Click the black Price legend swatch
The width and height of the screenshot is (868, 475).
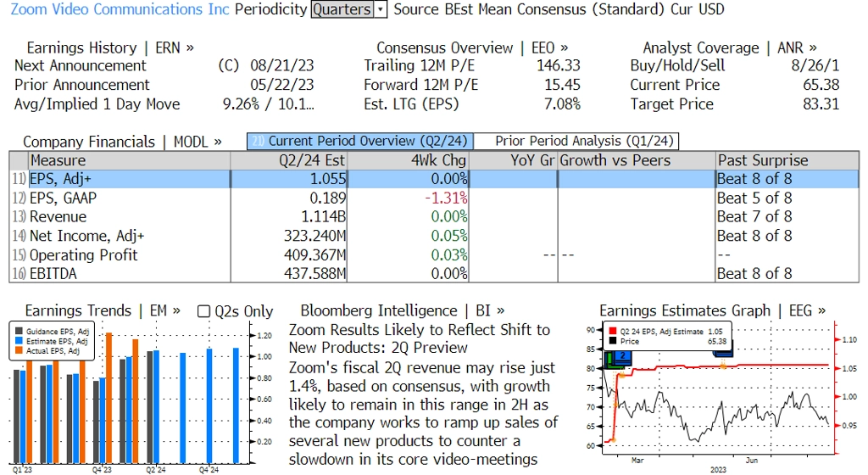click(x=612, y=341)
